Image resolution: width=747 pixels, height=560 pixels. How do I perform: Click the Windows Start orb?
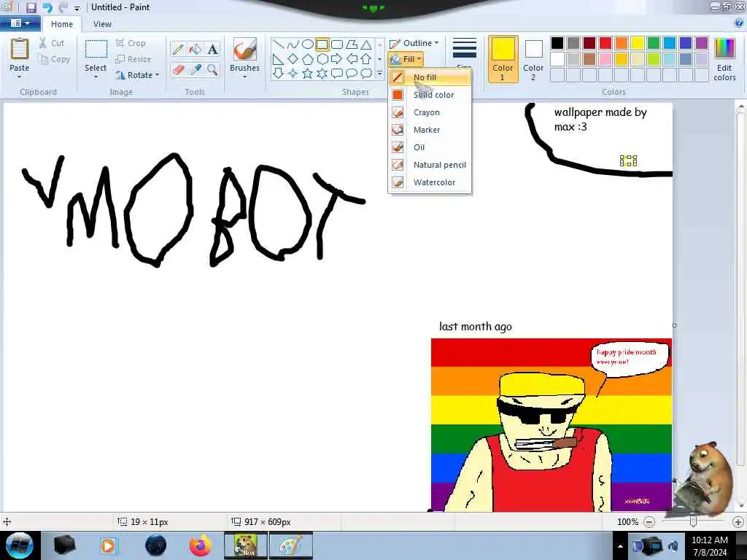[x=20, y=545]
